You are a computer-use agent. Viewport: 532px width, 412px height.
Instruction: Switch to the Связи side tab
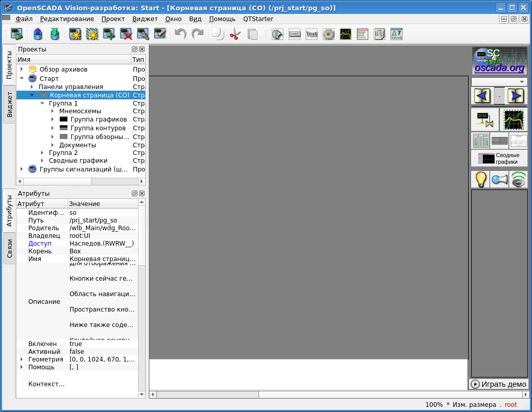click(x=9, y=248)
